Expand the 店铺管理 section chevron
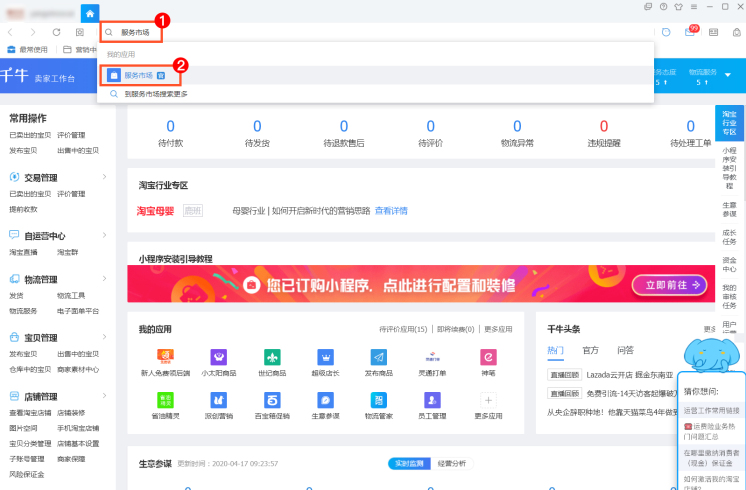The height and width of the screenshot is (490, 746). 105,396
